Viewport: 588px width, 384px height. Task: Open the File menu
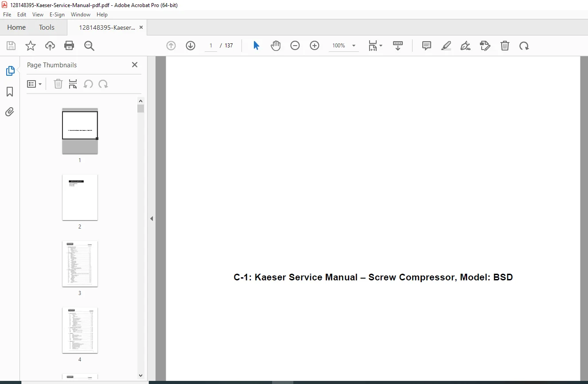click(x=7, y=15)
